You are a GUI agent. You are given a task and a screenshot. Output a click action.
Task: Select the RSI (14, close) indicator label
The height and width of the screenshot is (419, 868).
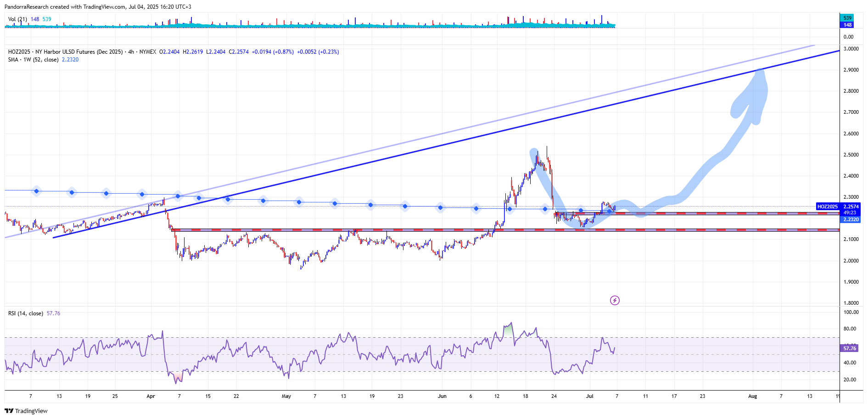click(x=26, y=313)
